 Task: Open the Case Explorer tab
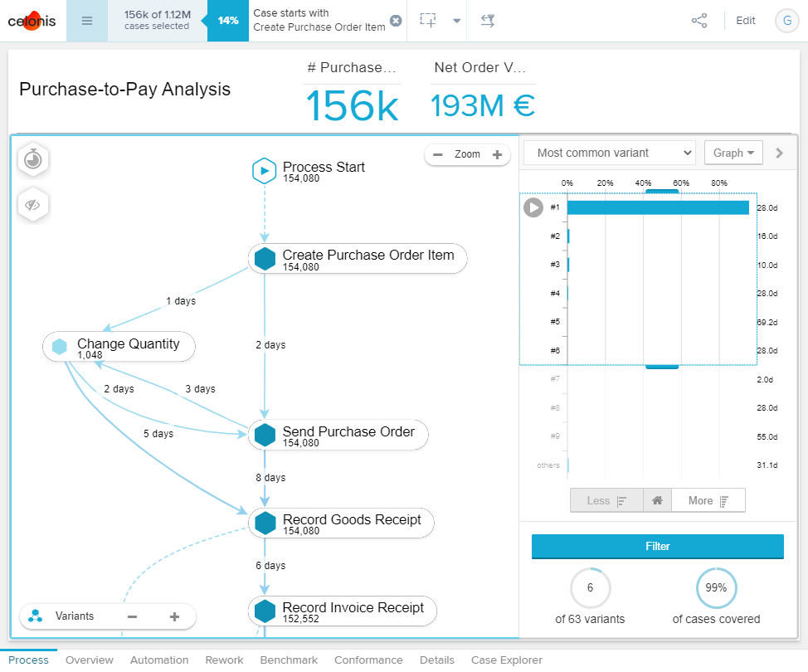[x=506, y=660]
